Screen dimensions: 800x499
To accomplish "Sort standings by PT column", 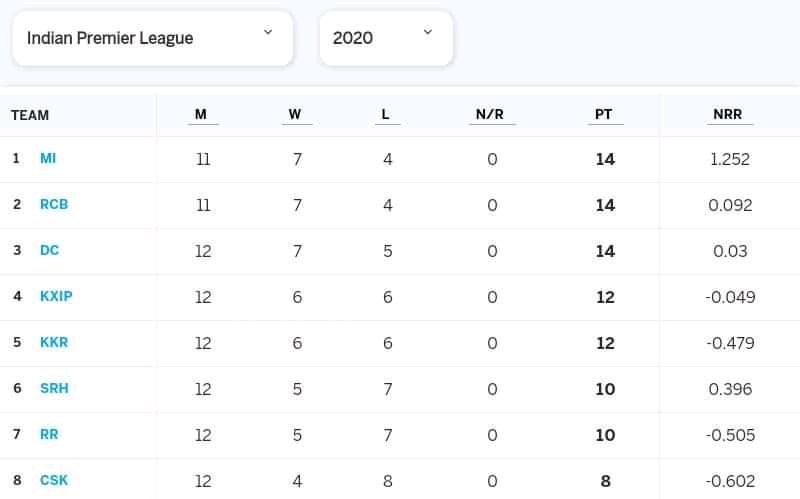I will tap(604, 114).
